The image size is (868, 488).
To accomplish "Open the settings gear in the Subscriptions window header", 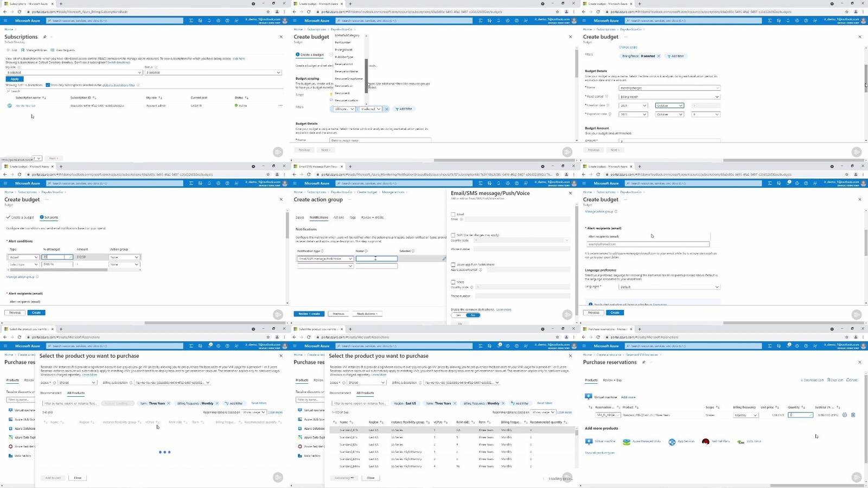I will [219, 21].
